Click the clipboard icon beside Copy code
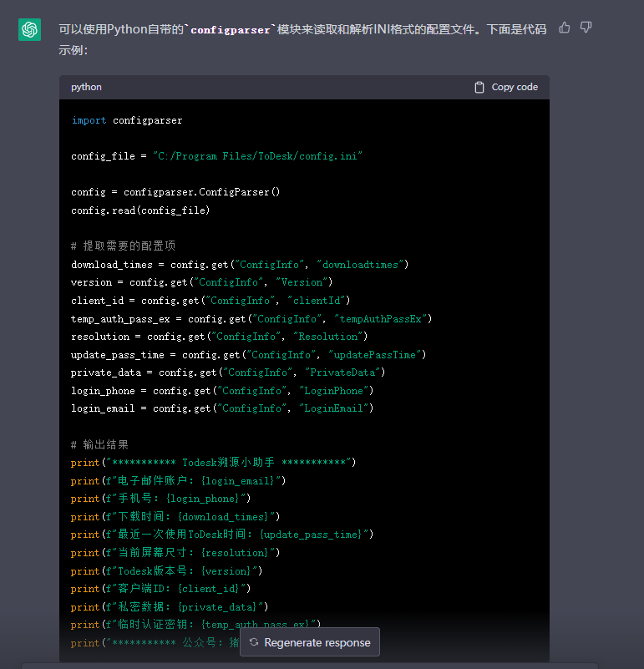Screen dimensions: 644x669 point(479,88)
